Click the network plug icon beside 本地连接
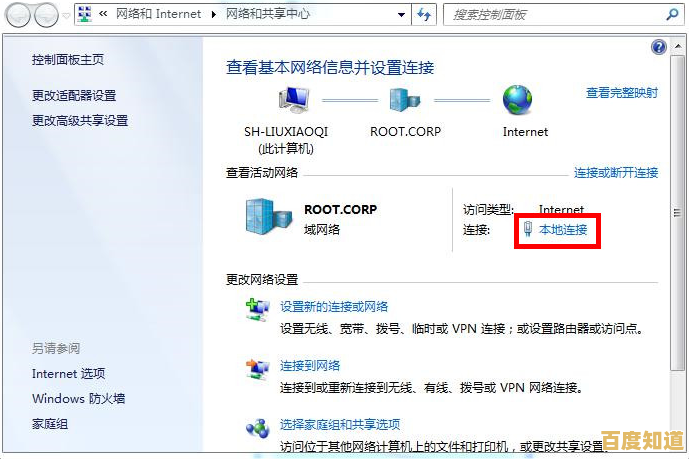 pos(528,229)
